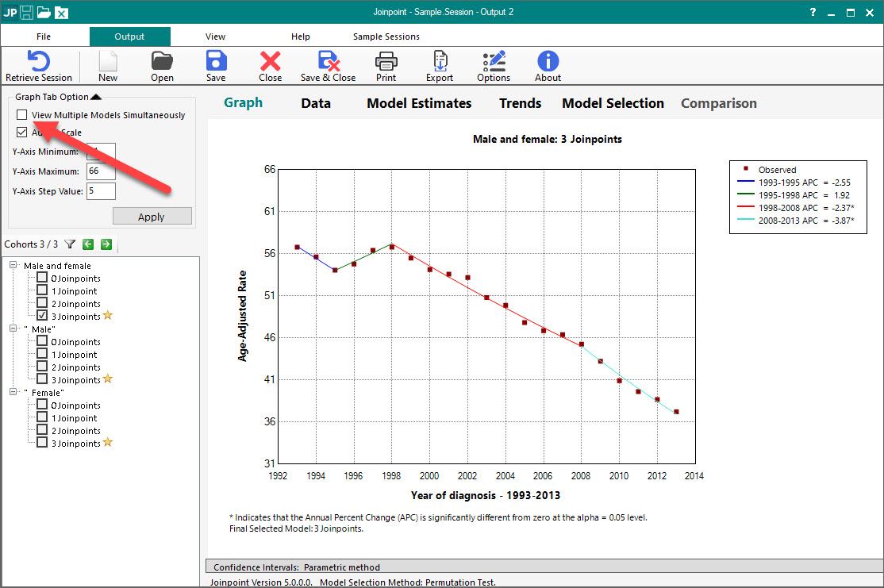The width and height of the screenshot is (884, 588).
Task: Switch to the Data tab
Action: pos(316,103)
